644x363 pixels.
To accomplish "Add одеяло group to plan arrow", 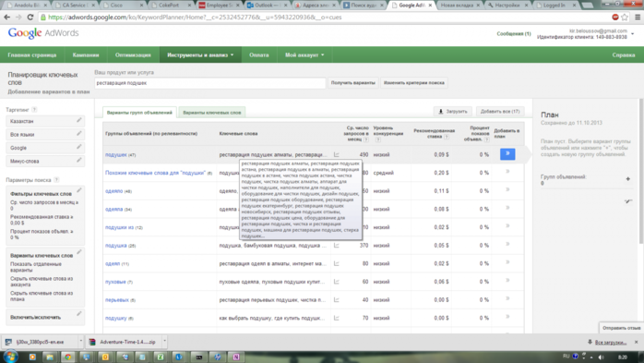I will coord(507,190).
